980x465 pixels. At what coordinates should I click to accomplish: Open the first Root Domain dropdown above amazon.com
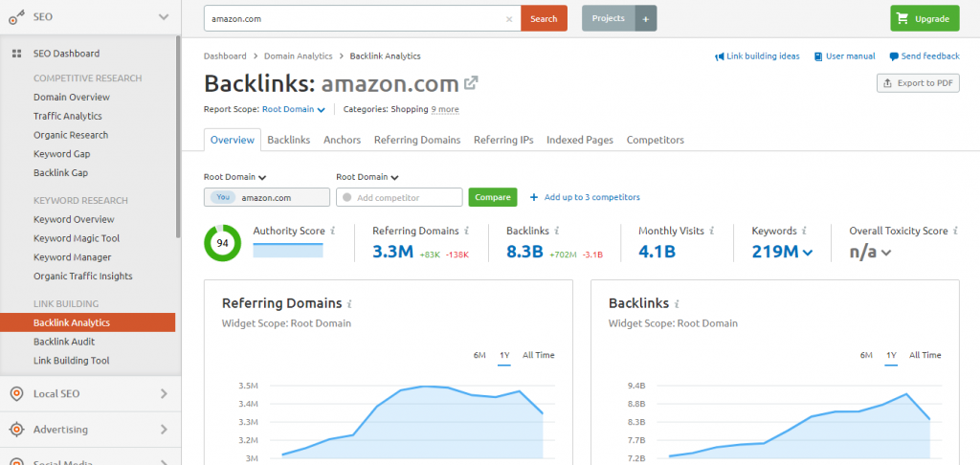pos(235,177)
